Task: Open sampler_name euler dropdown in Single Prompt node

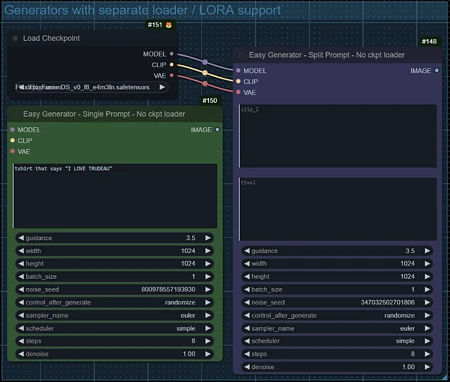Action: click(x=114, y=315)
